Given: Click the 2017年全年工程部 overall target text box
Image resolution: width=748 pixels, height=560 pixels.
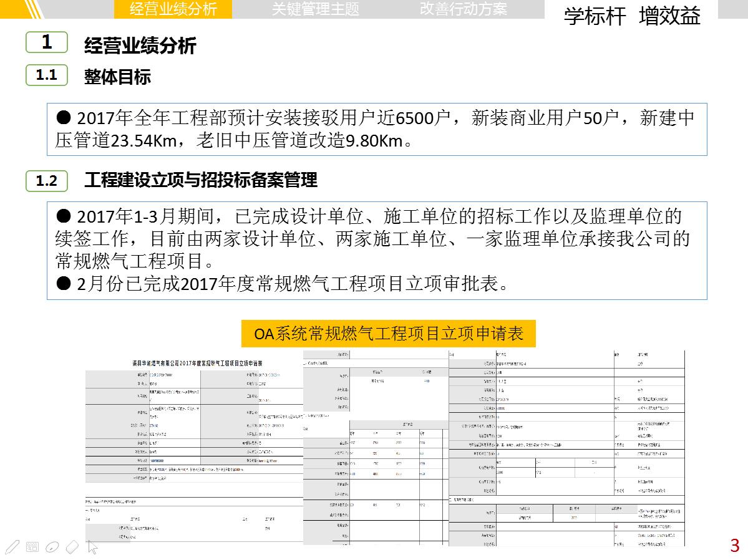Looking at the screenshot, I should tap(377, 129).
